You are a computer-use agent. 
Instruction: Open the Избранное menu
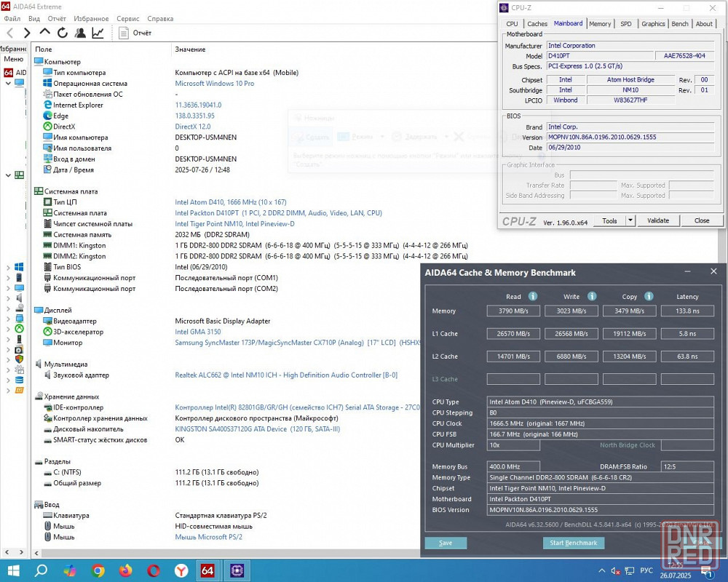[91, 19]
